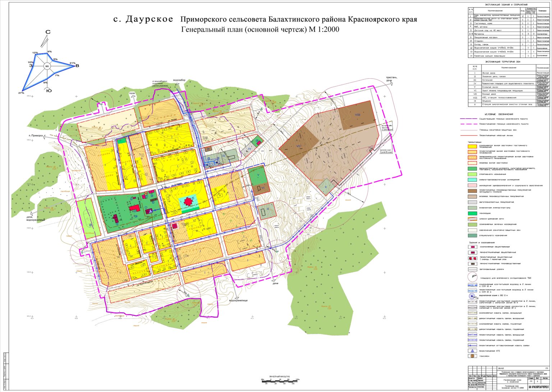
Task: Click the projected underground cable dashed symbol
Action: coord(473,340)
